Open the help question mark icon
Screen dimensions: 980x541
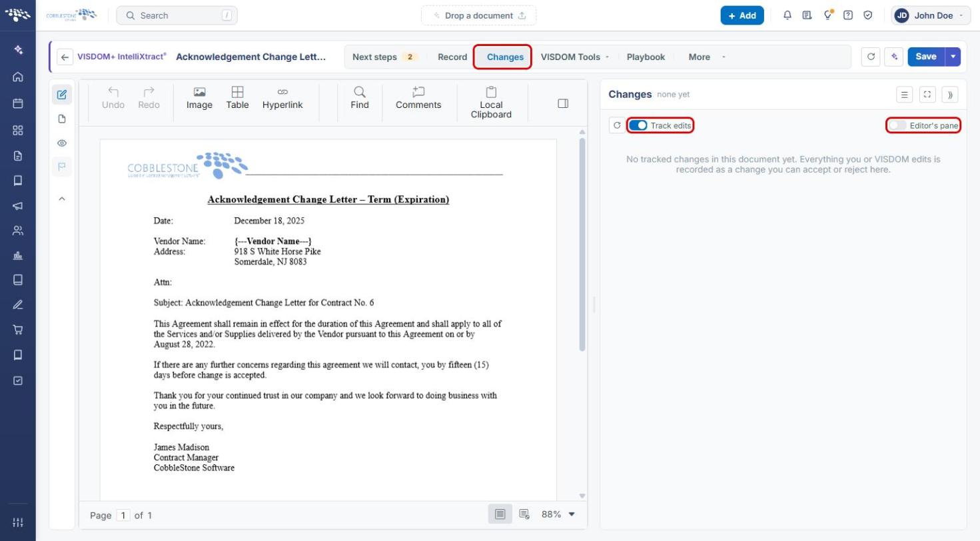[x=848, y=15]
